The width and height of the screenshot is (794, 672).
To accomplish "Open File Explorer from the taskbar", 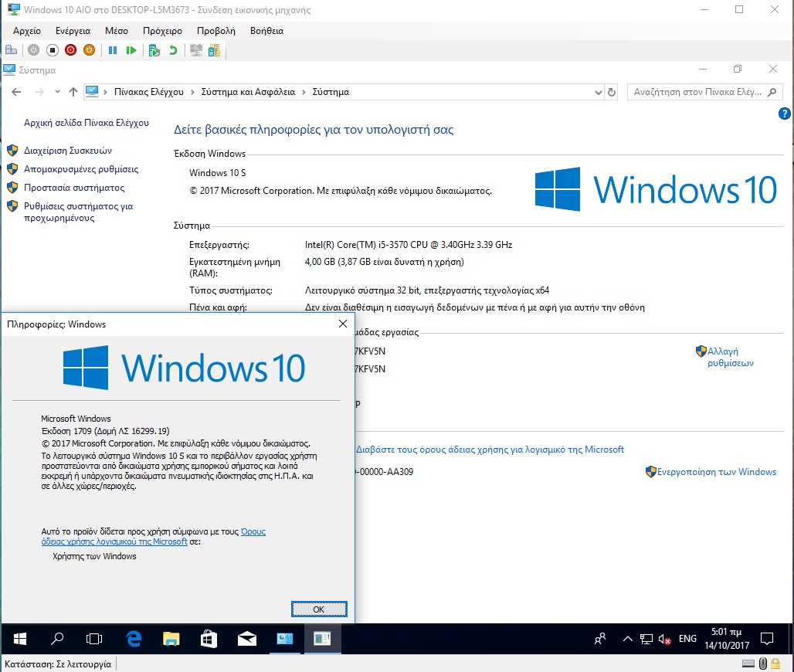I will (x=171, y=639).
